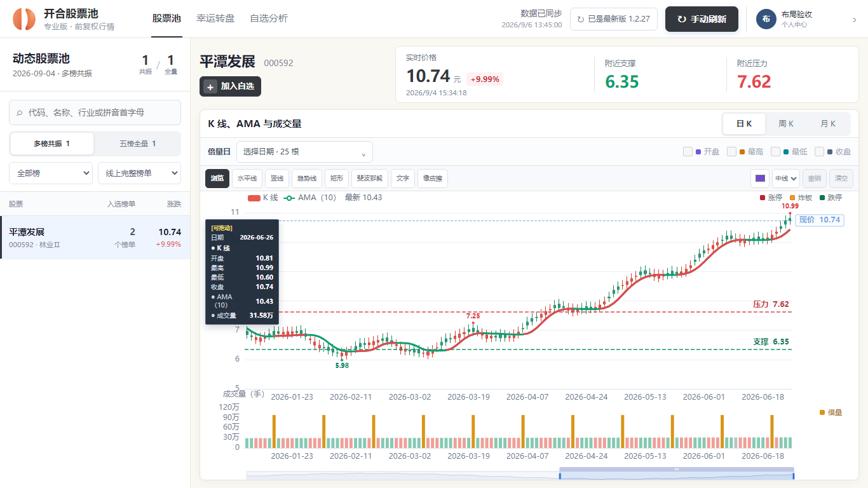Select the 水平线 drawing tool
Screen dimensions: 868x488
click(247, 179)
